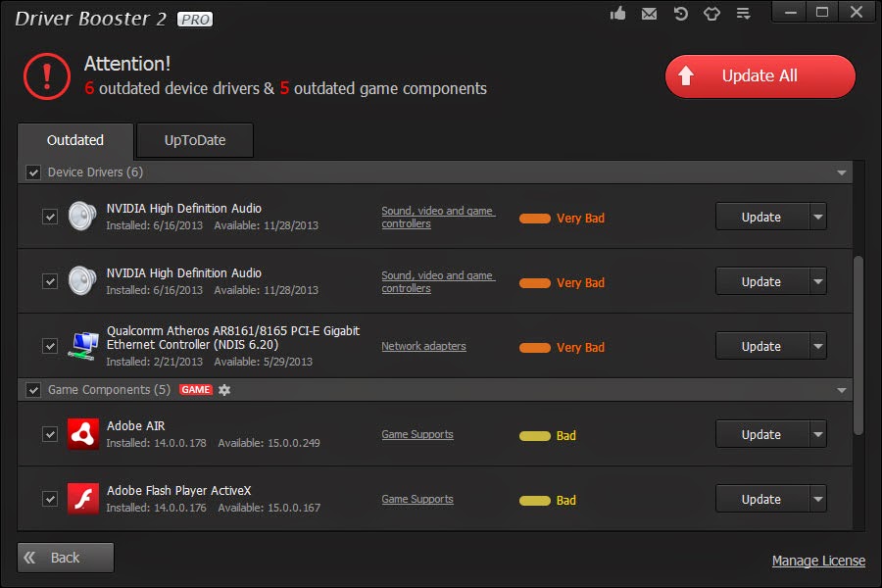
Task: Update Adobe AIR component
Action: point(762,434)
